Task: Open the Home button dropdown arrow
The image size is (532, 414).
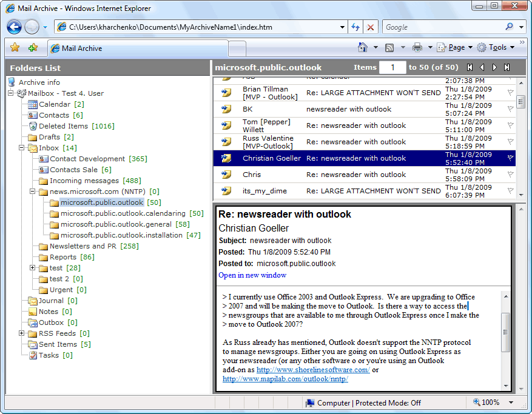Action: click(375, 47)
